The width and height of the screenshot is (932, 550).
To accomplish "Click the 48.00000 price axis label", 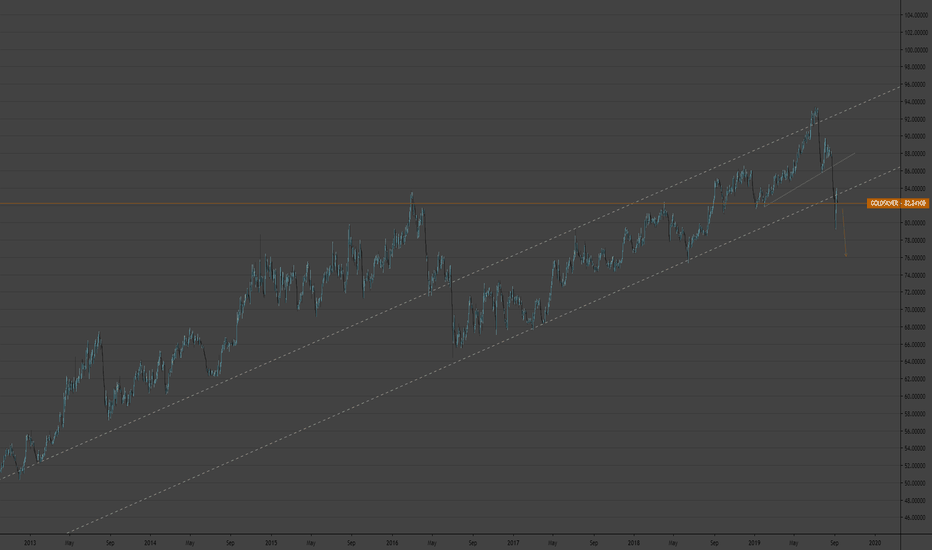I will 916,500.
